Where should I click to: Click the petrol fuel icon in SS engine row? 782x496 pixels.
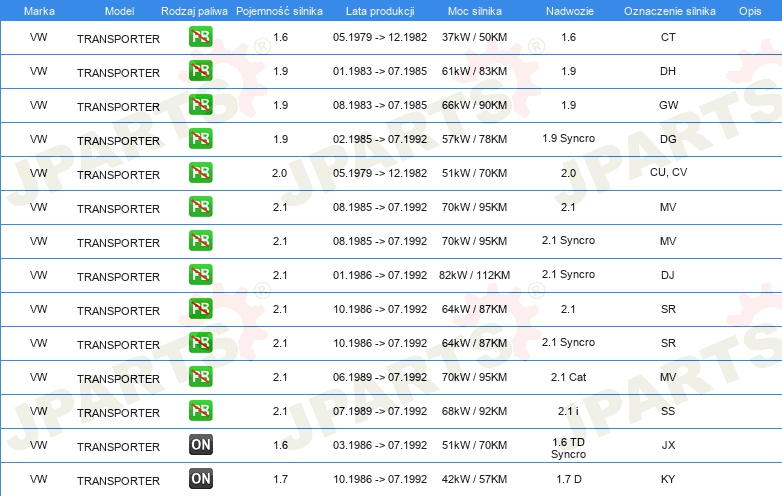pos(200,410)
